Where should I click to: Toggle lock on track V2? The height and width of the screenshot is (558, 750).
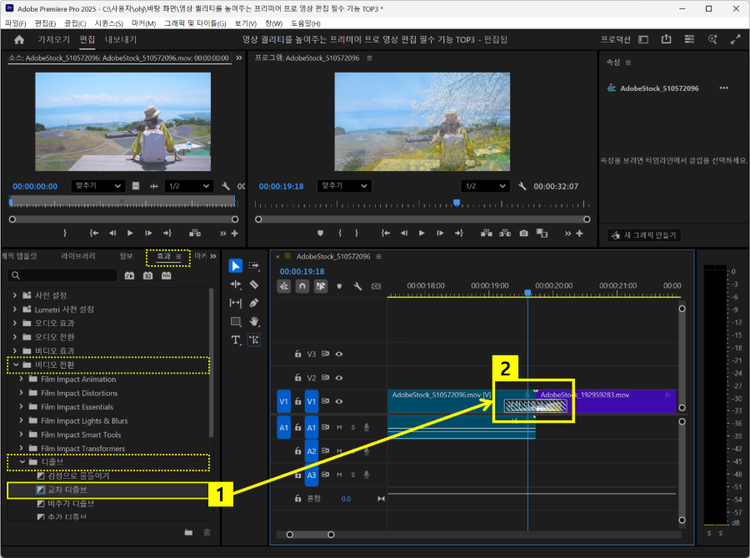click(297, 378)
